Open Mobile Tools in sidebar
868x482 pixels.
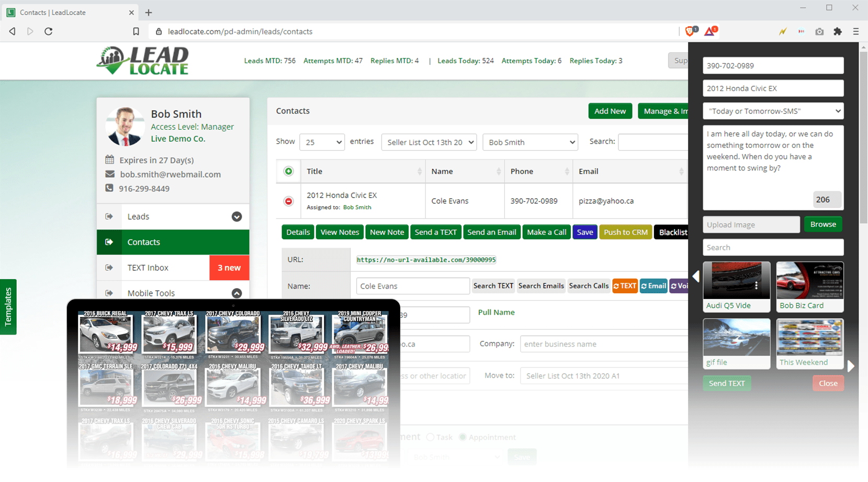(x=173, y=293)
